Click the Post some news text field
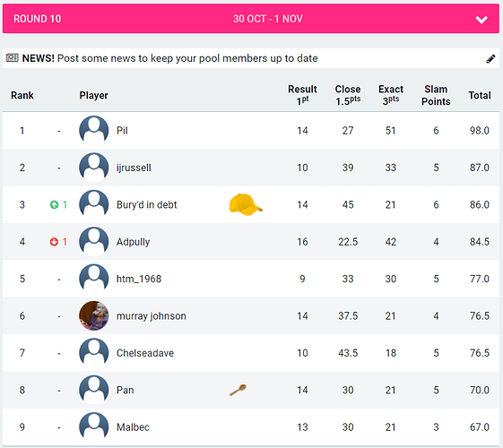The image size is (503, 448). (x=187, y=58)
